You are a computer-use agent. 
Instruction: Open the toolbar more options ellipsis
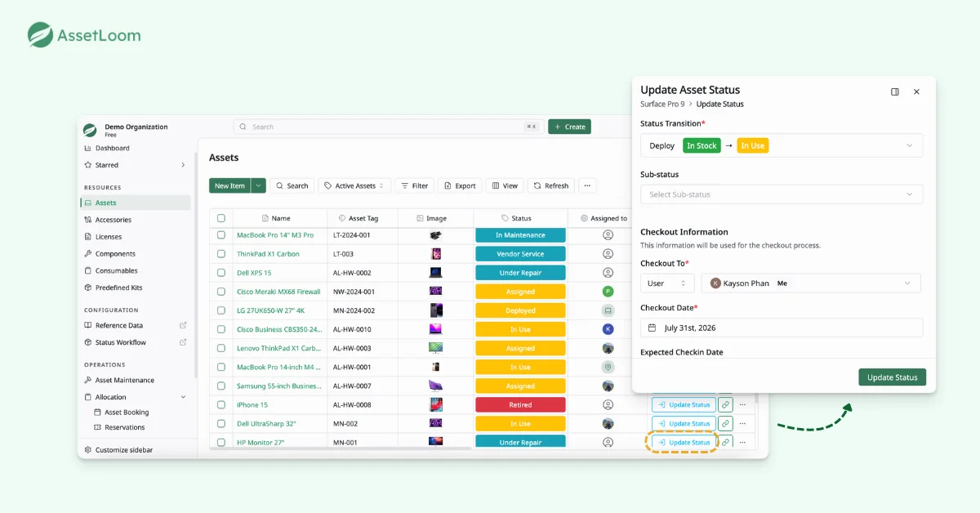tap(587, 185)
